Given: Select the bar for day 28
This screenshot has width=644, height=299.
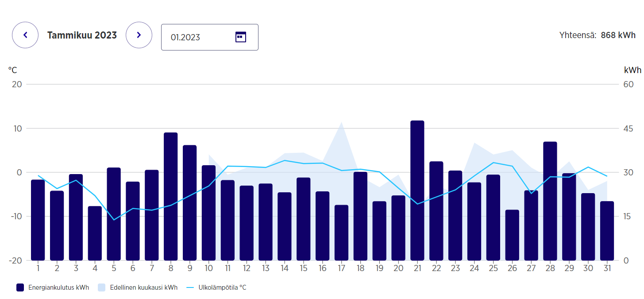Looking at the screenshot, I should [550, 202].
